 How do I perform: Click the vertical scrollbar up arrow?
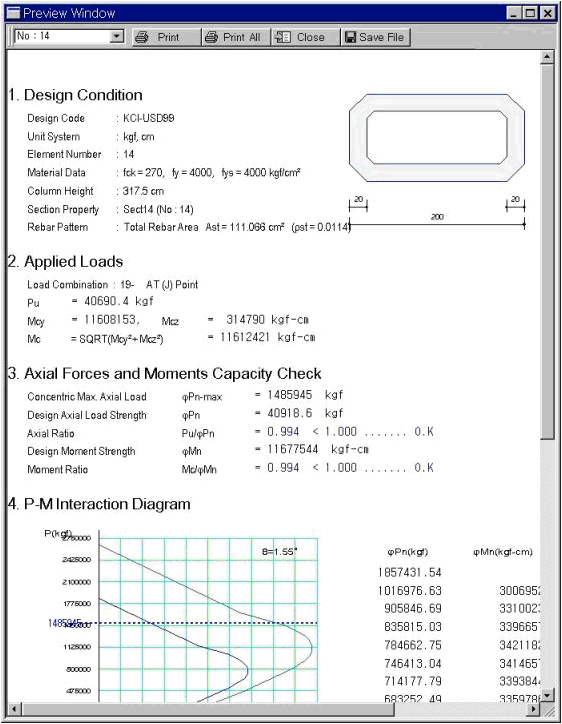click(x=547, y=57)
